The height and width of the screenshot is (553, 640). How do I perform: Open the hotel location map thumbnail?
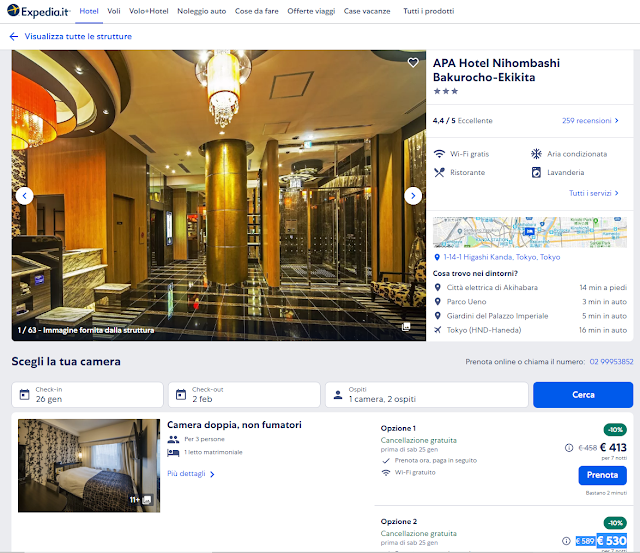[x=530, y=232]
